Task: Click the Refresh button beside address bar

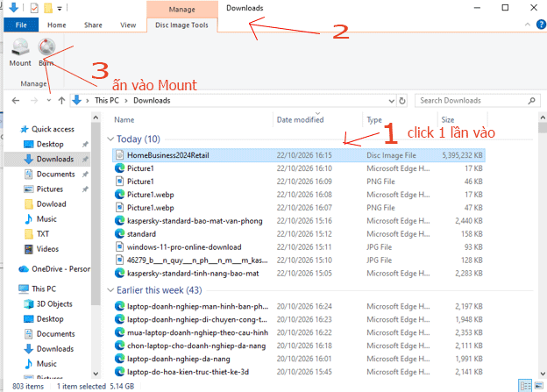Action: [x=402, y=101]
